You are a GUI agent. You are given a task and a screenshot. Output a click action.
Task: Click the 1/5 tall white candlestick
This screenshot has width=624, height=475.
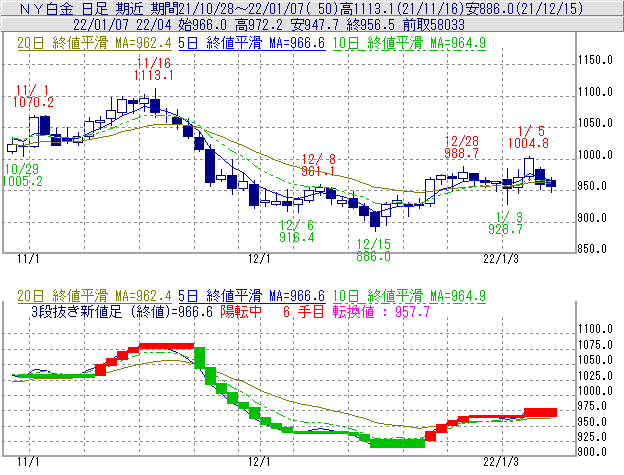(529, 167)
